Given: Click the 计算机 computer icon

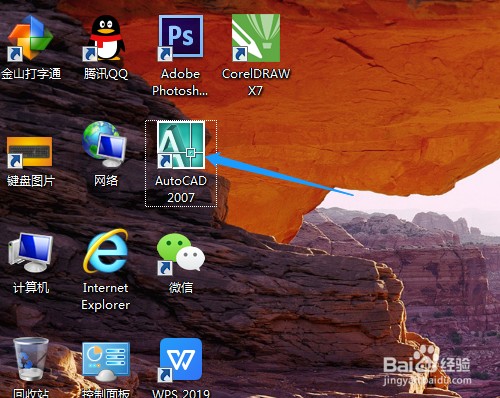Looking at the screenshot, I should 30,252.
